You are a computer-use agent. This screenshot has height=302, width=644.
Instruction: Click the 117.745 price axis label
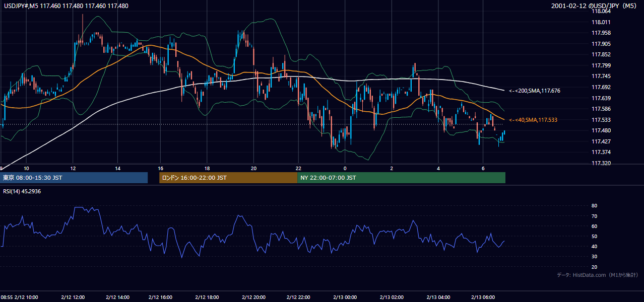click(x=601, y=76)
